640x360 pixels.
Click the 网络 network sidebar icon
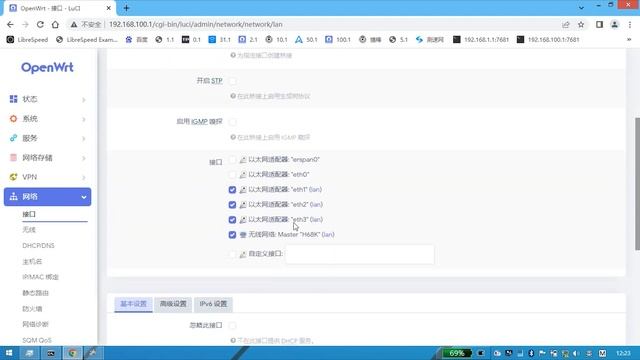click(13, 196)
